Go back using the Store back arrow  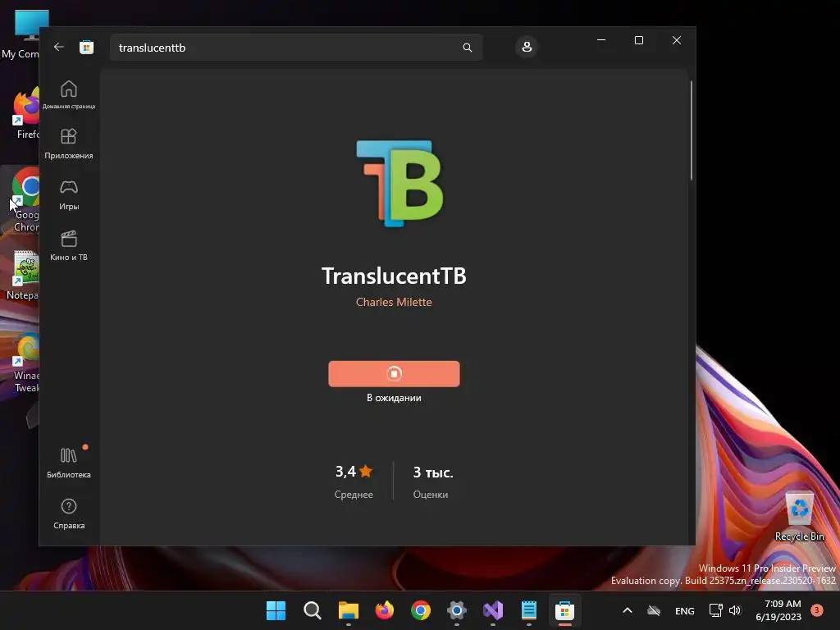59,47
